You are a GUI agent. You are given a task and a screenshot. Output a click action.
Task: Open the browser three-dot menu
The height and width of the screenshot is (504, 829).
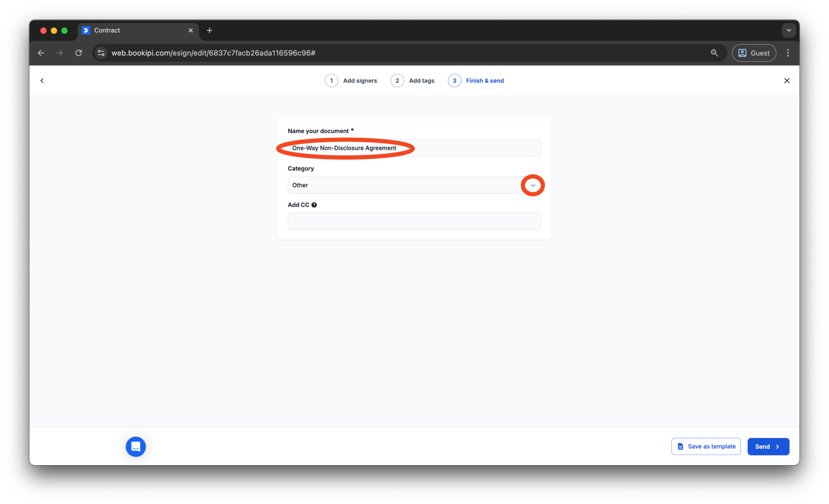[x=788, y=53]
